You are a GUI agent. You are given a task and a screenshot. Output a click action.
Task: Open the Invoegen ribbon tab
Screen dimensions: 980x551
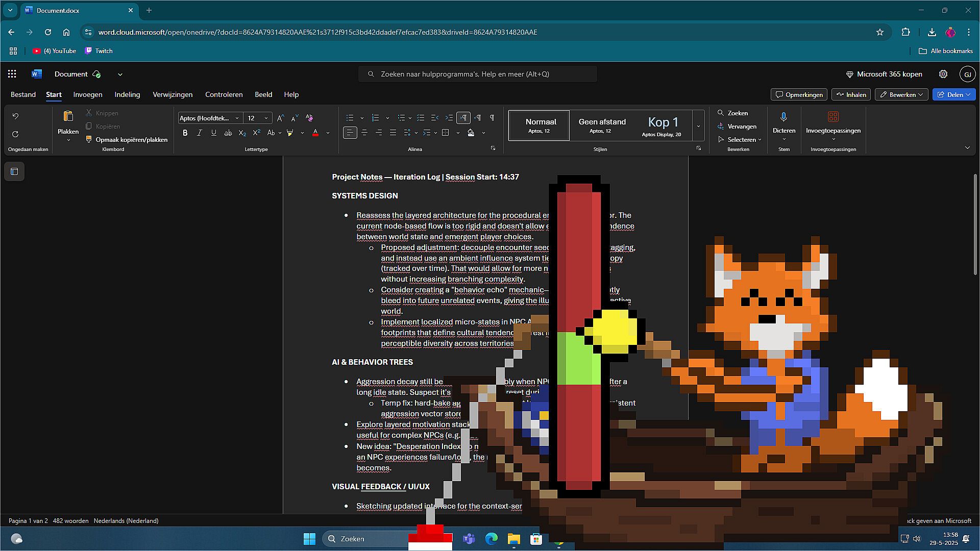(87, 94)
